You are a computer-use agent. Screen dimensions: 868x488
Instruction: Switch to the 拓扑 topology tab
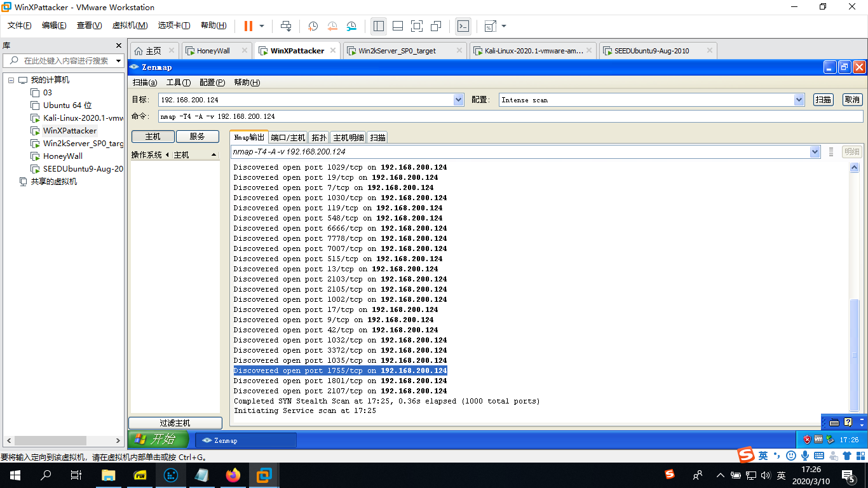coord(319,137)
